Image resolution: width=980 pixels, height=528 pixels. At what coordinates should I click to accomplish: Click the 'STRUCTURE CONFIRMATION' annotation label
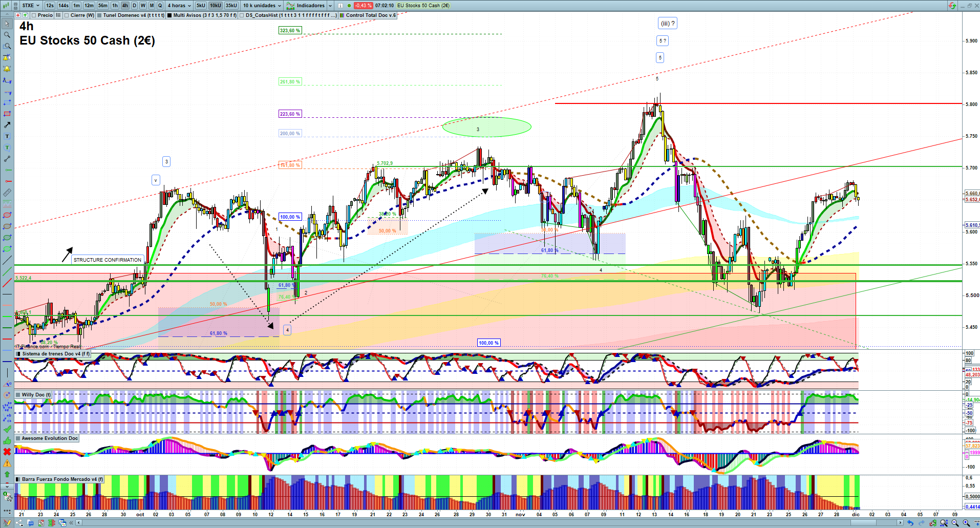(108, 260)
